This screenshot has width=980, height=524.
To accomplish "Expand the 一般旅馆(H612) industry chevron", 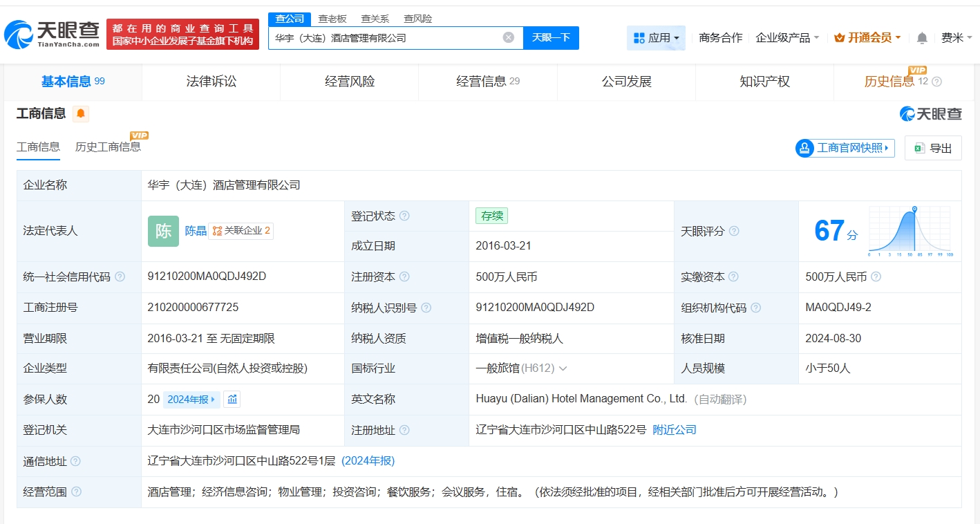I will [x=563, y=368].
